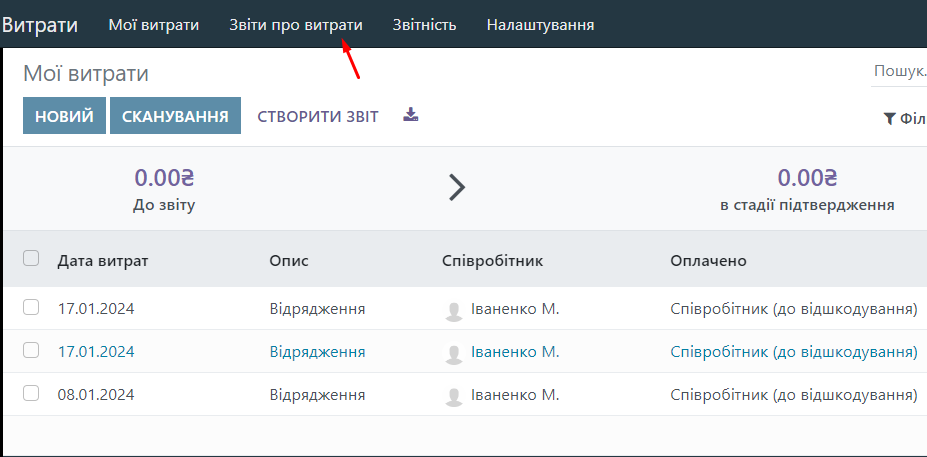Expand the Звітність menu
Viewport: 927px width, 457px height.
pos(424,24)
